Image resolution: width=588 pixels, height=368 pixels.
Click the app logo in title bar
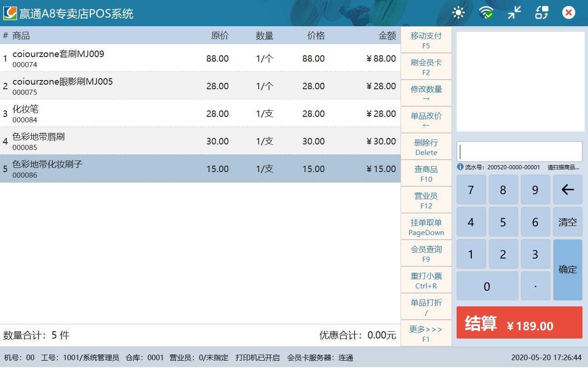point(10,13)
